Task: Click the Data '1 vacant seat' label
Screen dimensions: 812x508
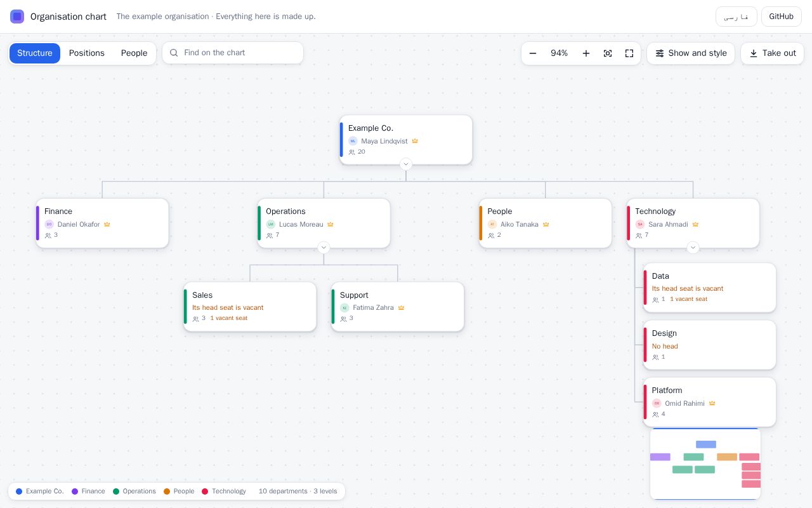Action: coord(689,299)
